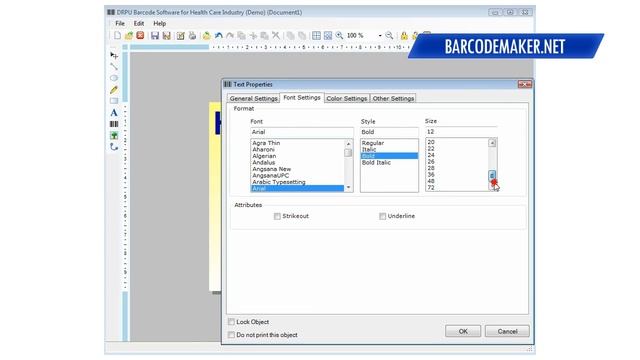Click the blue Save floppy icon
The height and width of the screenshot is (360, 640).
[155, 36]
